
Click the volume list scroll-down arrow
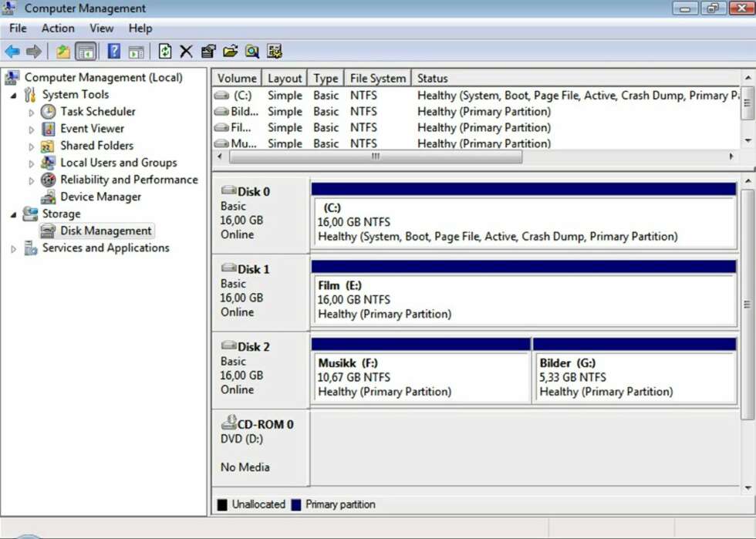pos(748,141)
